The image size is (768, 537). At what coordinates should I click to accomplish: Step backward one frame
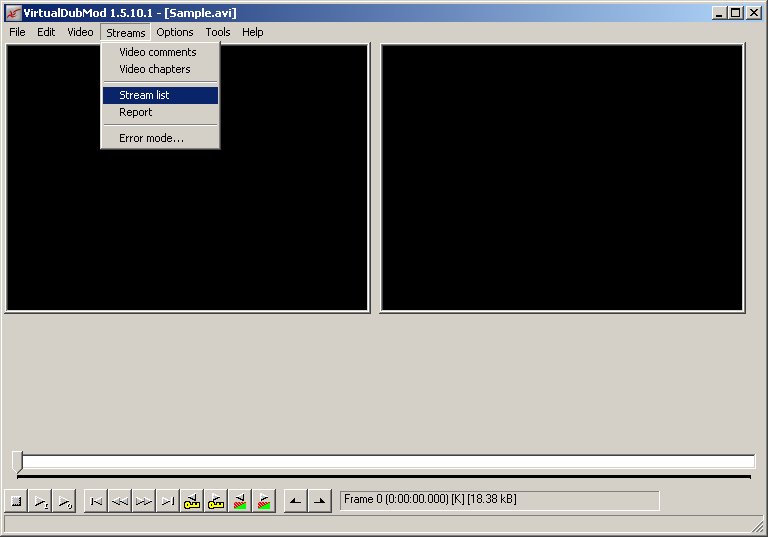click(120, 501)
